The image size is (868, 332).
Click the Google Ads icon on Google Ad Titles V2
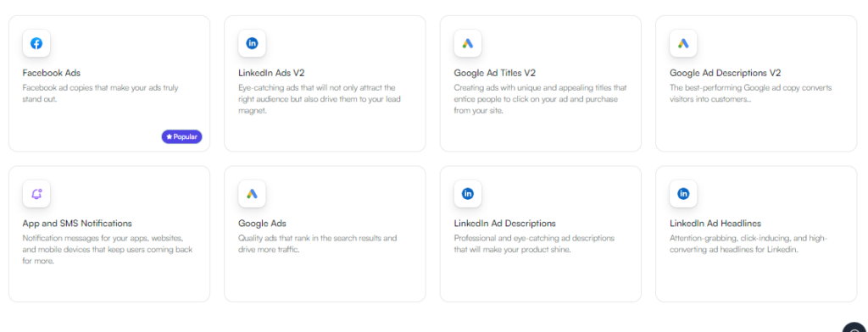click(468, 43)
